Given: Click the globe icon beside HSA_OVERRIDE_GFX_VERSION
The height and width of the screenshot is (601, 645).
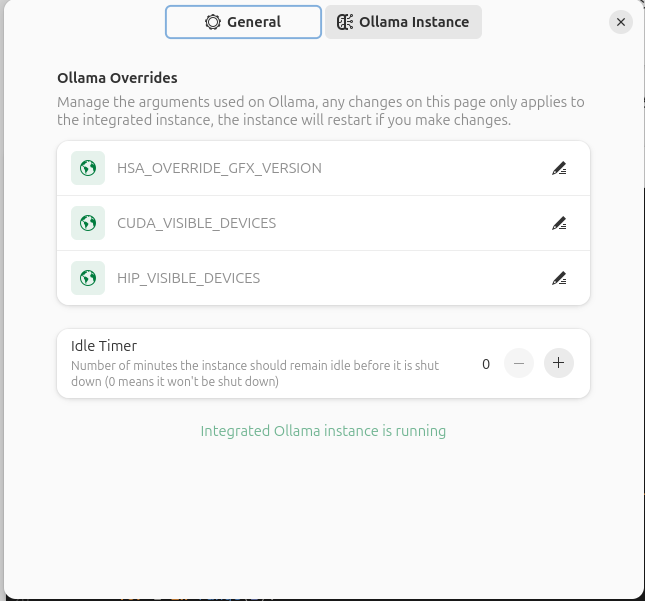Looking at the screenshot, I should pyautogui.click(x=88, y=168).
